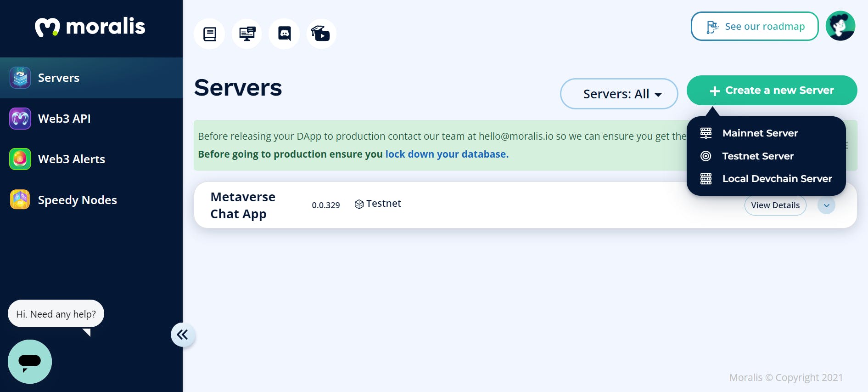Open the user profile avatar

pyautogui.click(x=840, y=26)
